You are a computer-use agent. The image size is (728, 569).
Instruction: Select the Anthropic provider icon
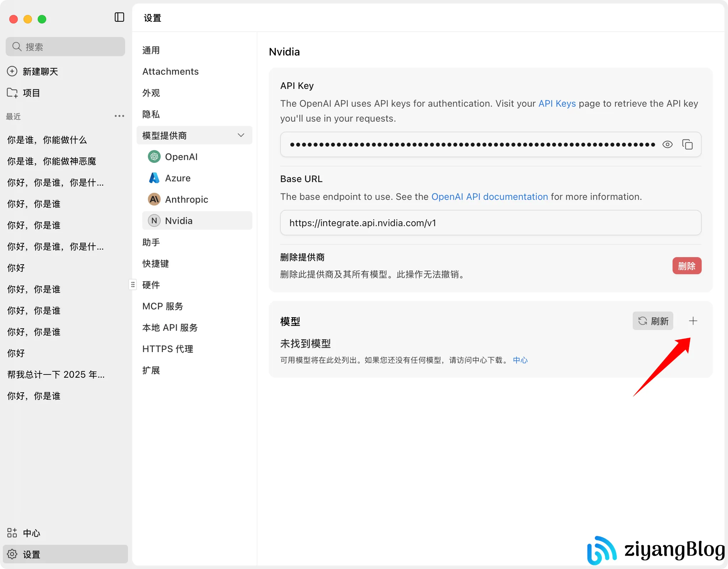154,200
